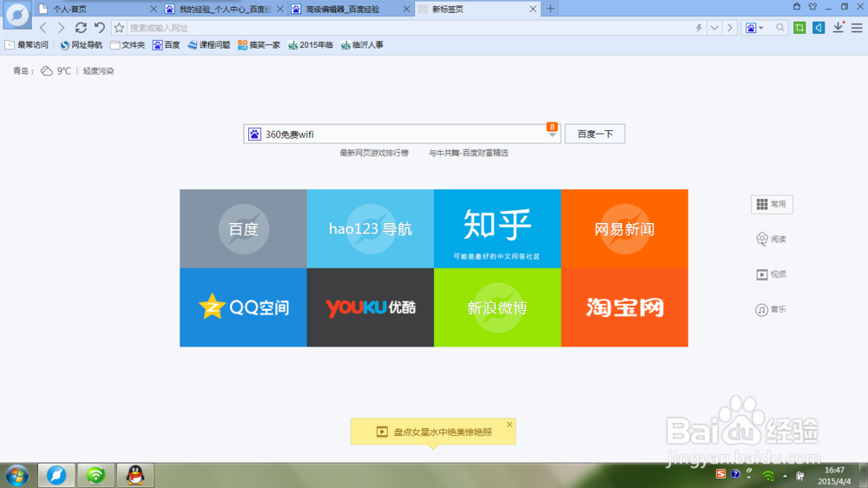The image size is (868, 488).
Task: Open 搞笑一家 bookmark
Action: point(259,45)
